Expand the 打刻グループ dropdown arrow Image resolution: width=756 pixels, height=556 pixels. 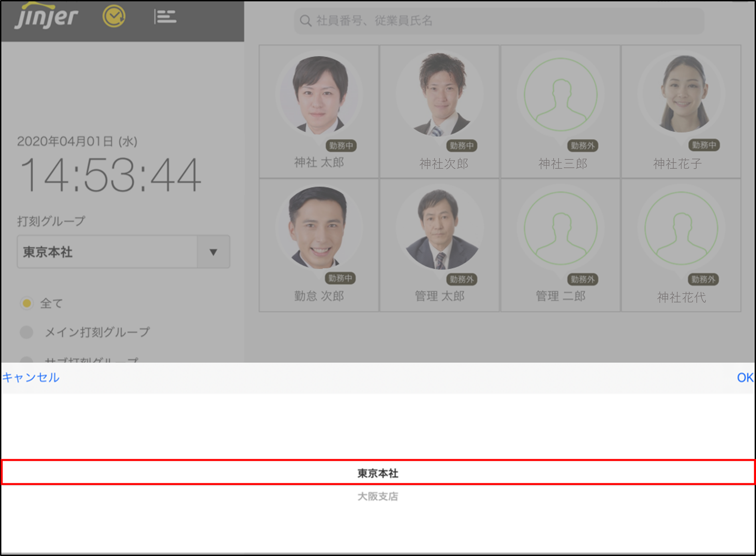coord(213,252)
